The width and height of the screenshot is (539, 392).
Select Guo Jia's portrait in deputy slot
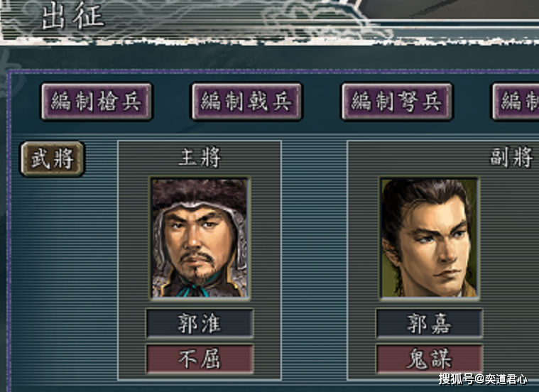pos(429,238)
